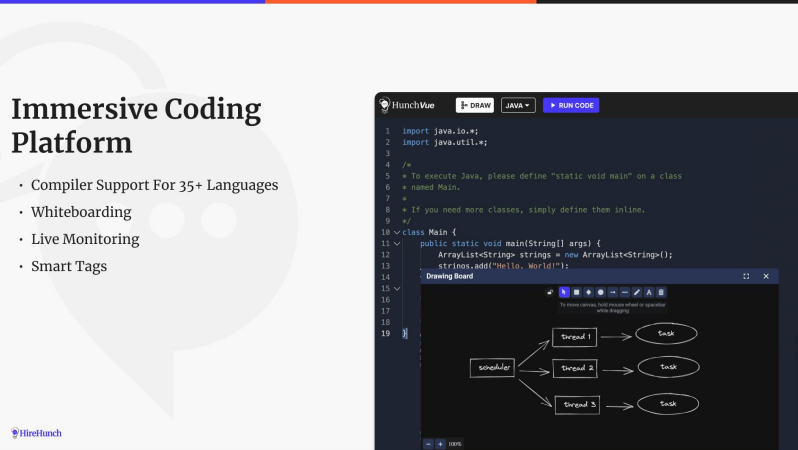The width and height of the screenshot is (798, 450).
Task: Select the freehand pencil tool
Action: [637, 292]
